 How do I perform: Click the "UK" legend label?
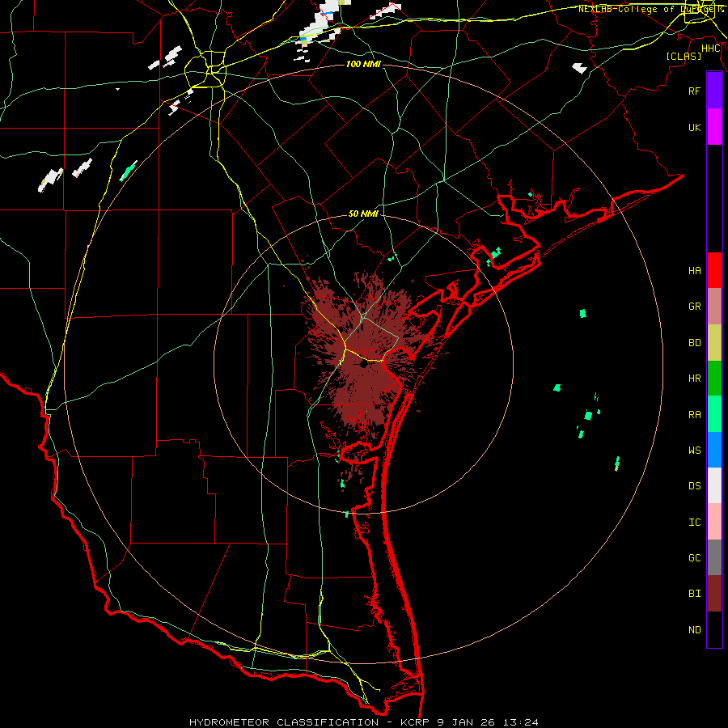[694, 127]
